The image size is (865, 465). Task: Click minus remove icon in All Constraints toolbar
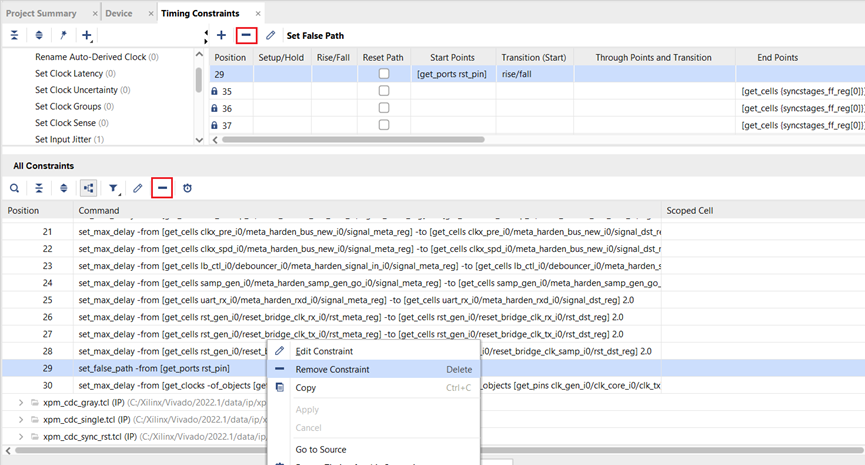click(162, 188)
